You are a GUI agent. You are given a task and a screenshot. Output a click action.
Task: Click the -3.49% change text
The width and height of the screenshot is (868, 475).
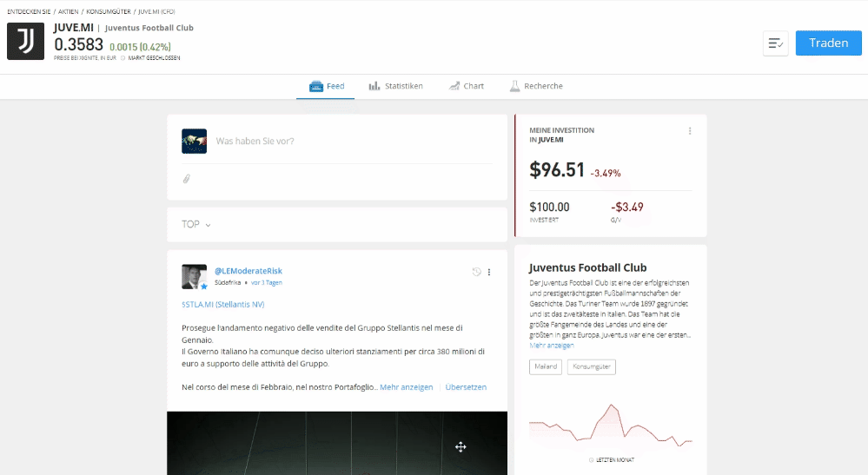coord(606,173)
